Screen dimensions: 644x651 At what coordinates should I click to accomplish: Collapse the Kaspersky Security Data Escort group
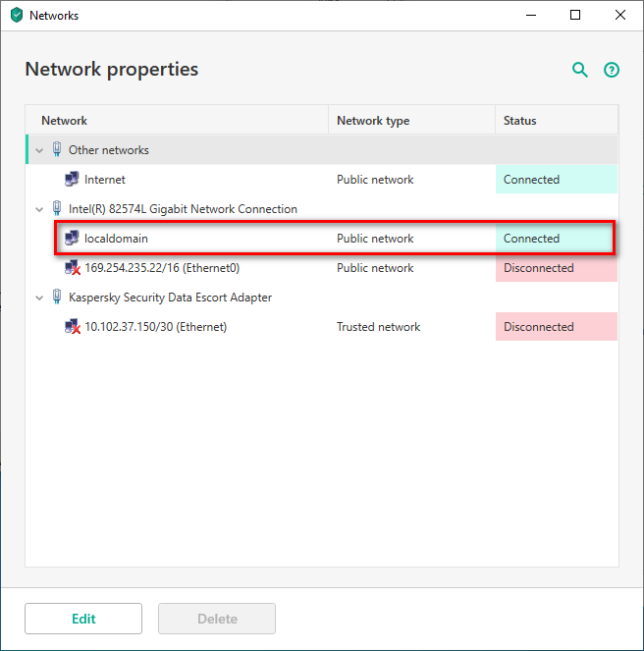click(x=40, y=298)
